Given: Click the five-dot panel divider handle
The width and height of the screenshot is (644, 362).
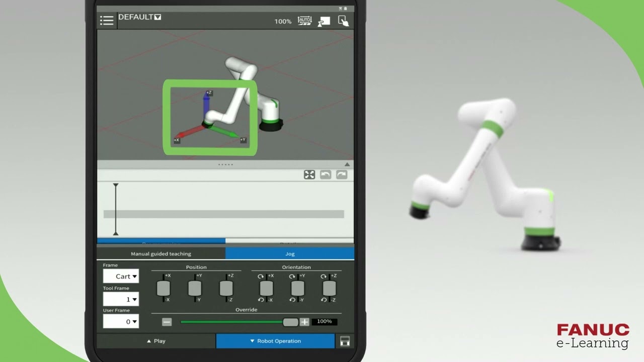Looking at the screenshot, I should (x=225, y=164).
